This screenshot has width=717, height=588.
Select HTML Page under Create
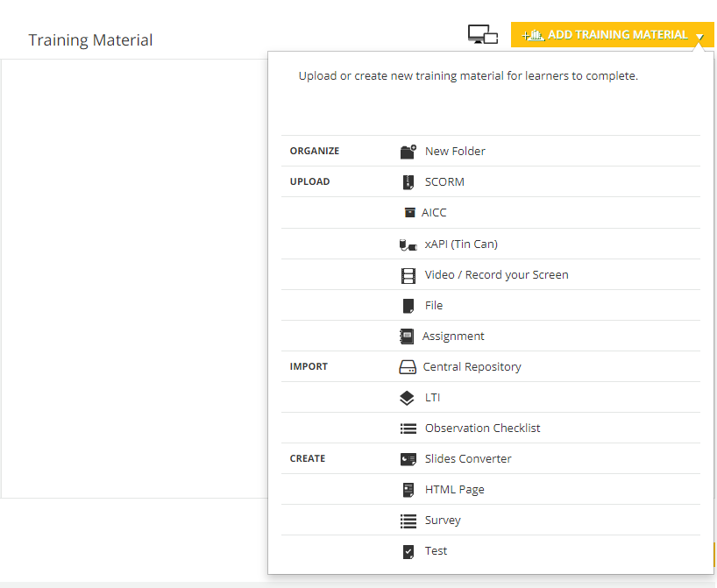[454, 490]
